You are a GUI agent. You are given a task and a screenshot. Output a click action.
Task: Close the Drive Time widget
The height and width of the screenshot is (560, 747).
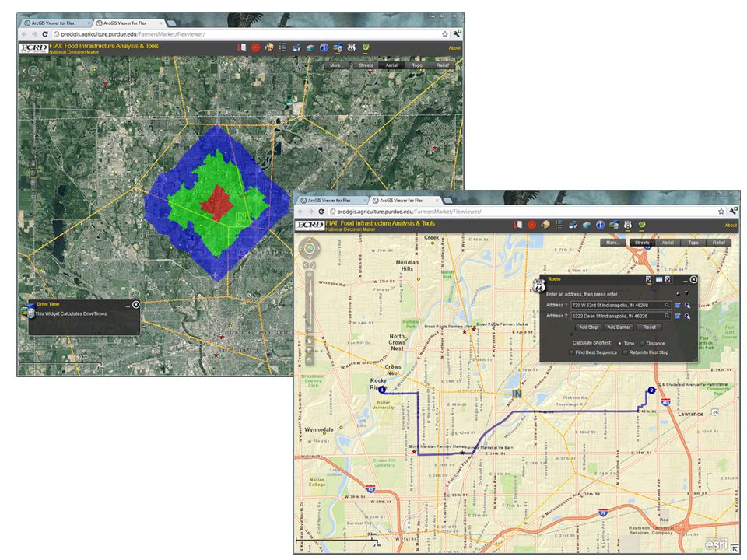coord(135,304)
